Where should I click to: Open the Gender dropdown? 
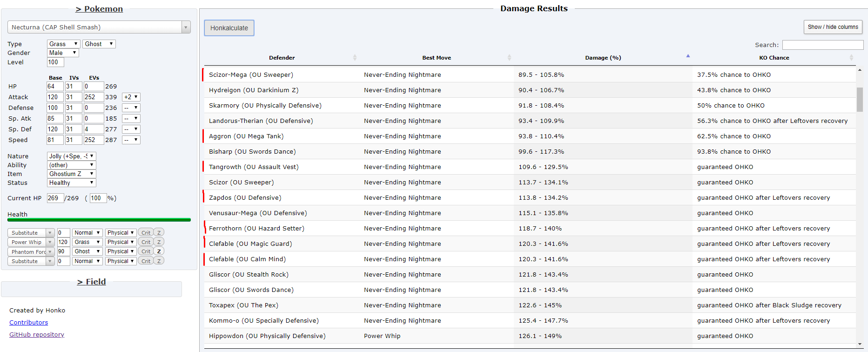(63, 53)
